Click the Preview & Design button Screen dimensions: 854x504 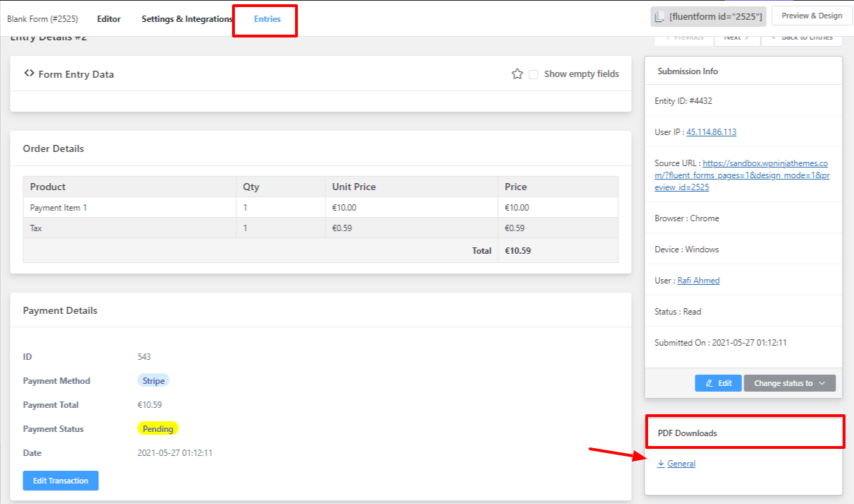click(x=812, y=16)
